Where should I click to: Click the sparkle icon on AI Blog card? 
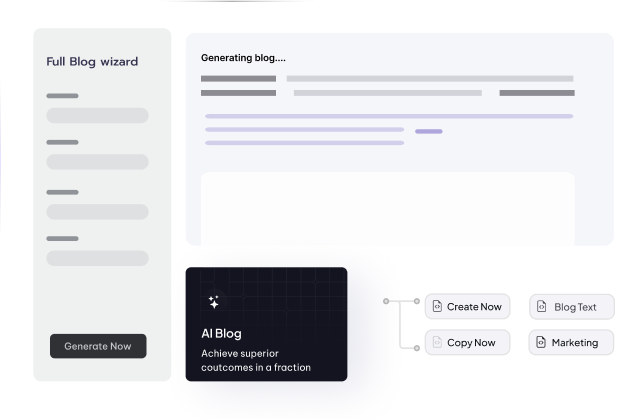[x=213, y=301]
